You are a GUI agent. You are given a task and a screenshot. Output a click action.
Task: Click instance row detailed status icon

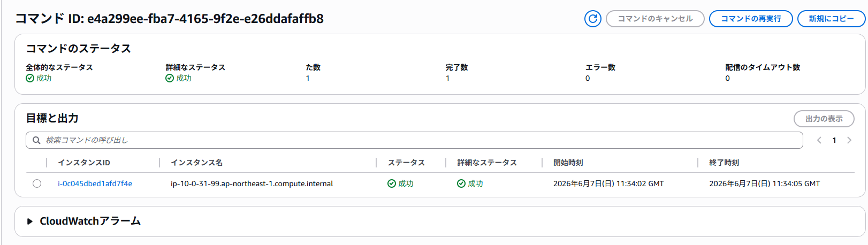[461, 183]
